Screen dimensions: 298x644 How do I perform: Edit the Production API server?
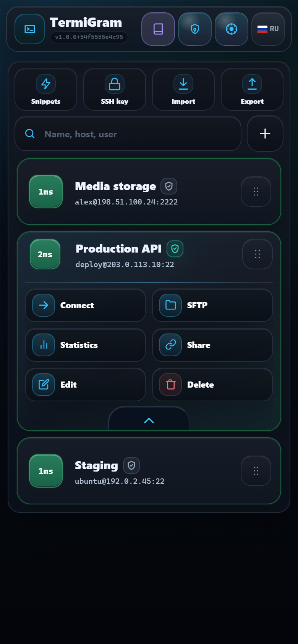click(86, 385)
